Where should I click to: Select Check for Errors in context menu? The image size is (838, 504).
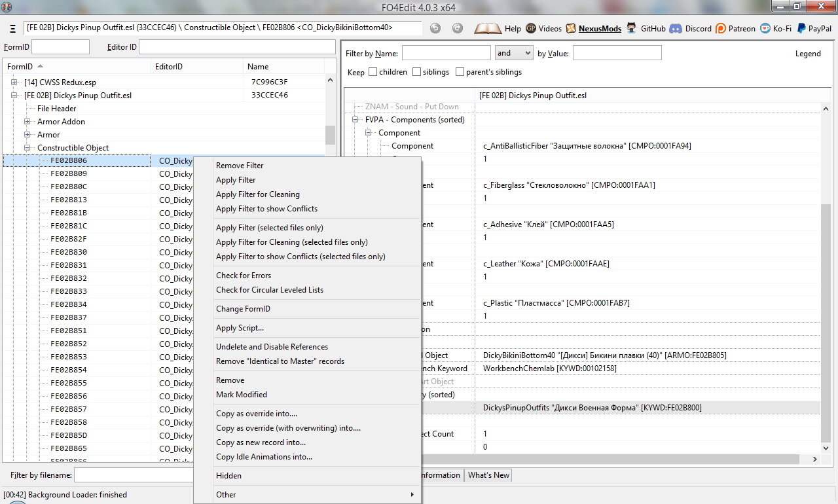[x=244, y=276]
